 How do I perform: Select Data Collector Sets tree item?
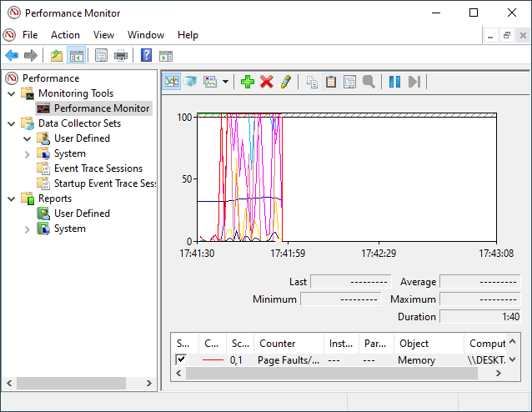(x=79, y=123)
